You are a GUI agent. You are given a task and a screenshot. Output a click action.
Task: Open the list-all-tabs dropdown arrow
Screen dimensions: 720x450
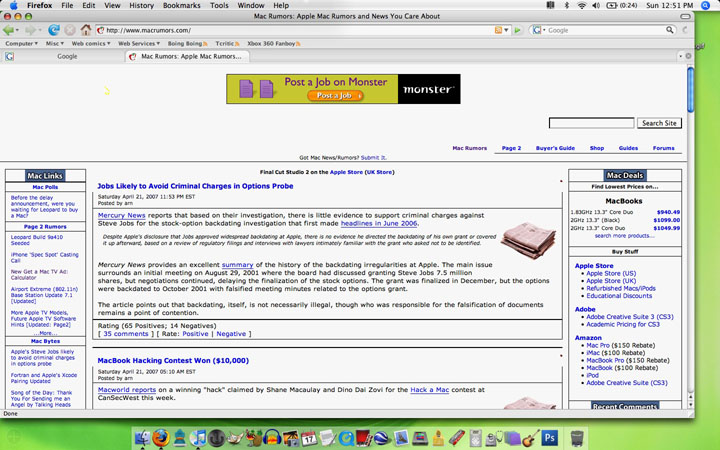pos(680,56)
